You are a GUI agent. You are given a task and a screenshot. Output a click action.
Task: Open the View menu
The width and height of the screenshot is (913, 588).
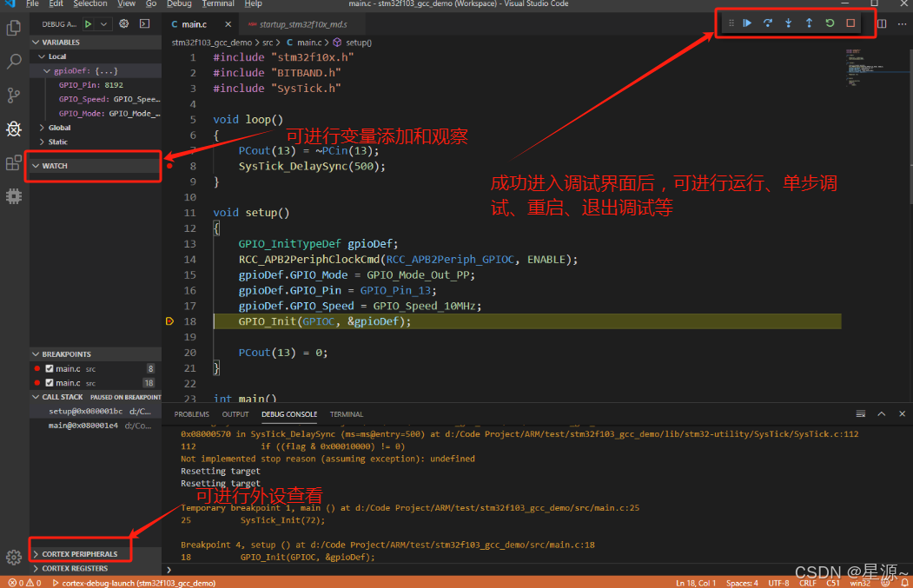tap(126, 3)
